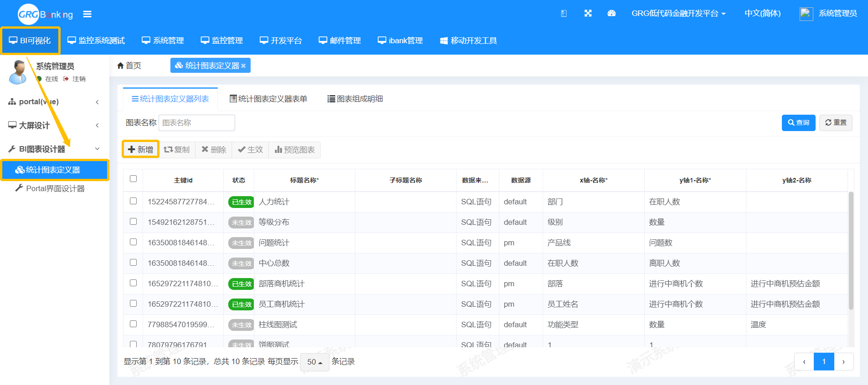This screenshot has height=385, width=868.
Task: Go to next page arrow
Action: (843, 362)
